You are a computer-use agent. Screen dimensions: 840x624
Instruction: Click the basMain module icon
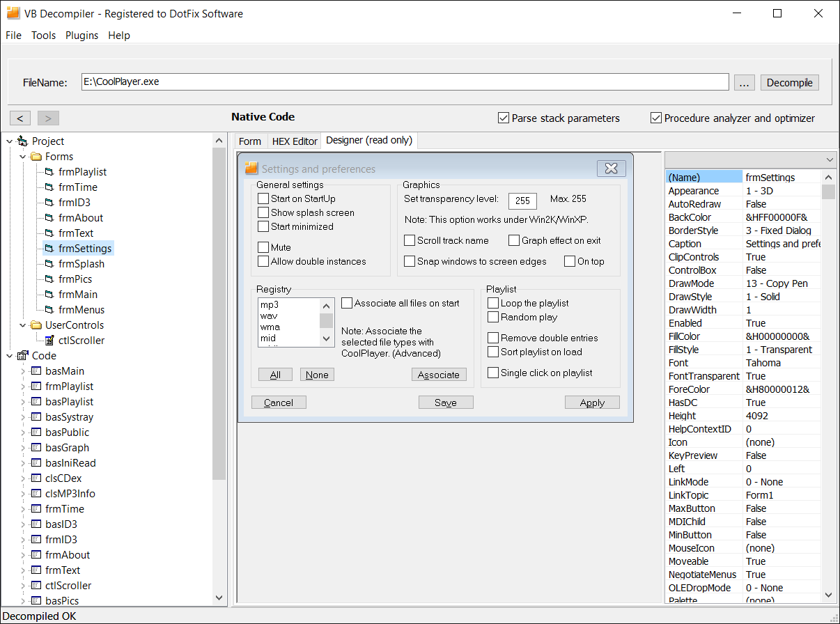point(36,371)
